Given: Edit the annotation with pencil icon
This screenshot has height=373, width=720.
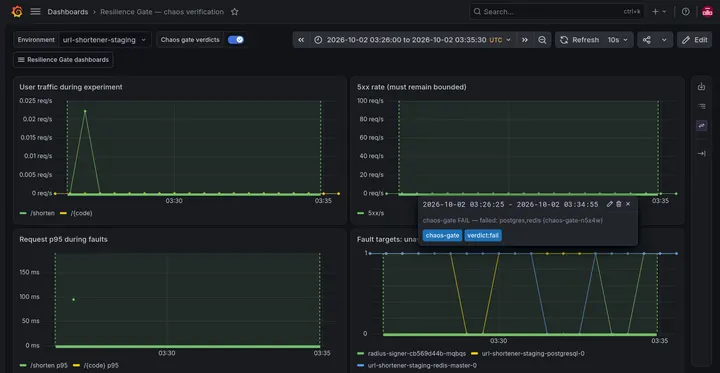Looking at the screenshot, I should click(x=610, y=204).
